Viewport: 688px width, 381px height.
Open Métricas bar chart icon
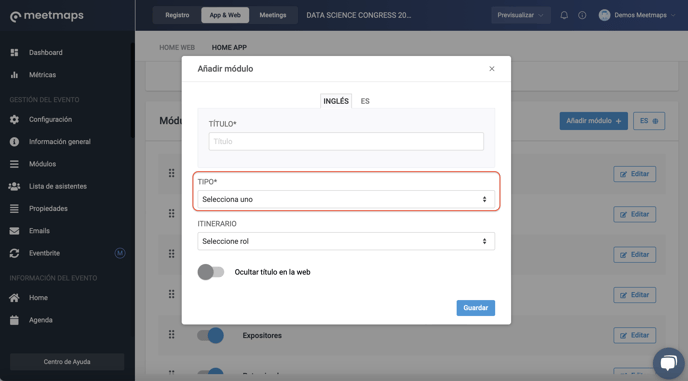(14, 75)
